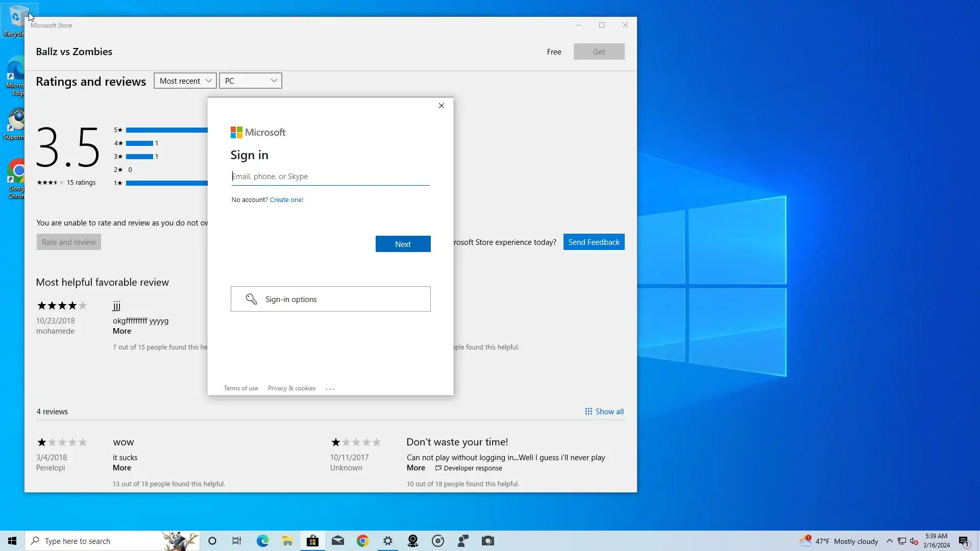
Task: Open Settings gear in the taskbar
Action: point(387,541)
